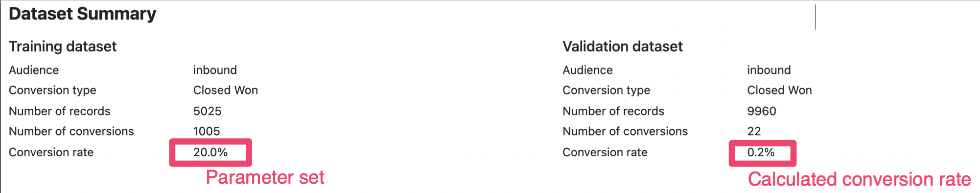The width and height of the screenshot is (980, 193).
Task: Click training Number of records label
Action: pyautogui.click(x=60, y=111)
